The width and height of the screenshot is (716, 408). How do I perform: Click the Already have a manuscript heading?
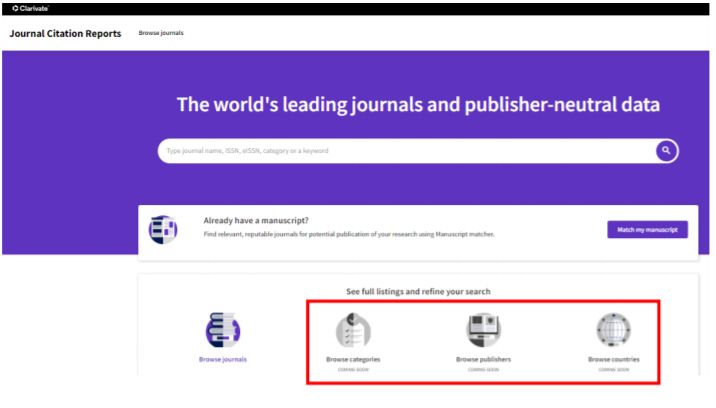tap(255, 220)
